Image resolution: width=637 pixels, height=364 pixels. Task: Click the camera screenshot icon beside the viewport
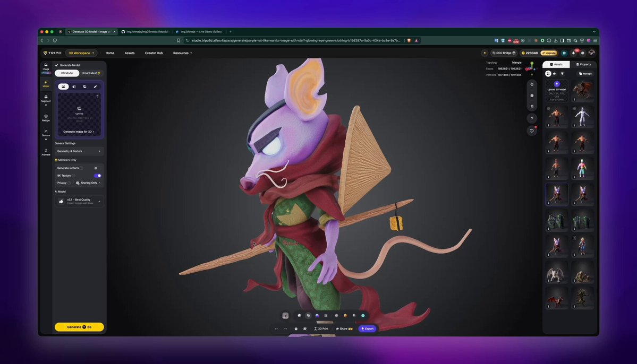pos(532,96)
